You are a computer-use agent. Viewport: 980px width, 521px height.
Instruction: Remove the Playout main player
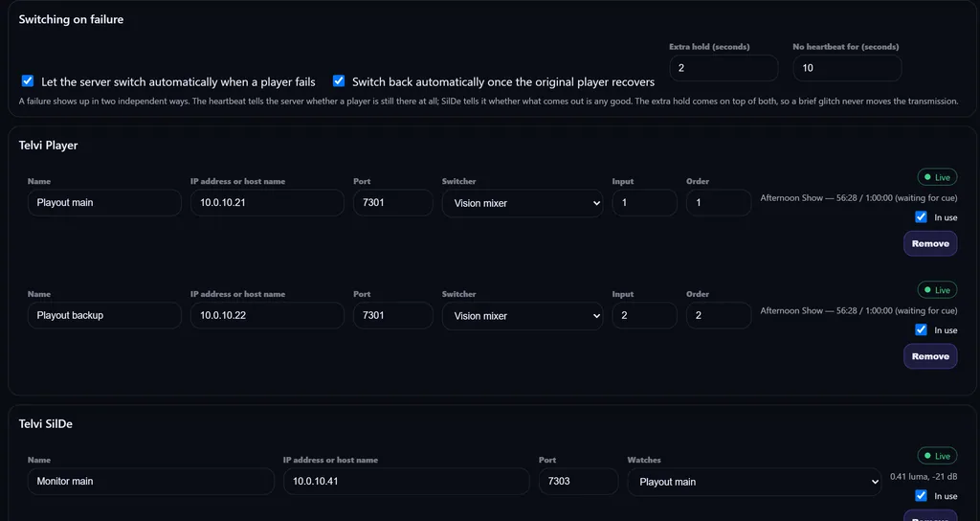point(930,243)
